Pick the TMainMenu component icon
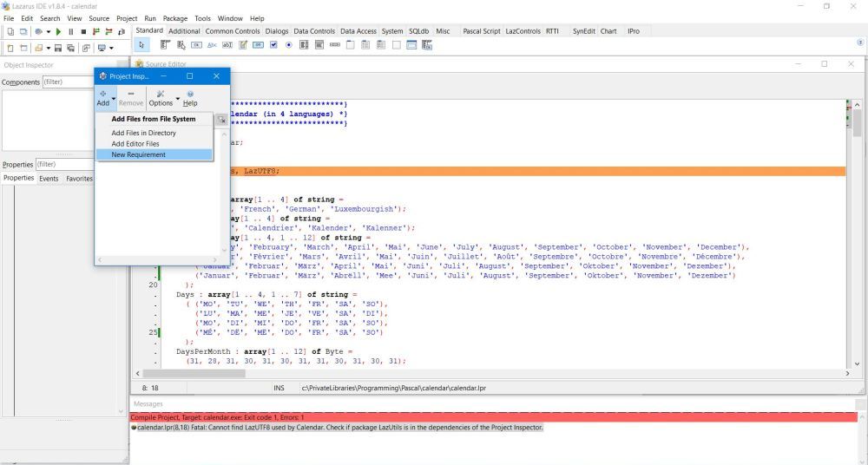 165,45
